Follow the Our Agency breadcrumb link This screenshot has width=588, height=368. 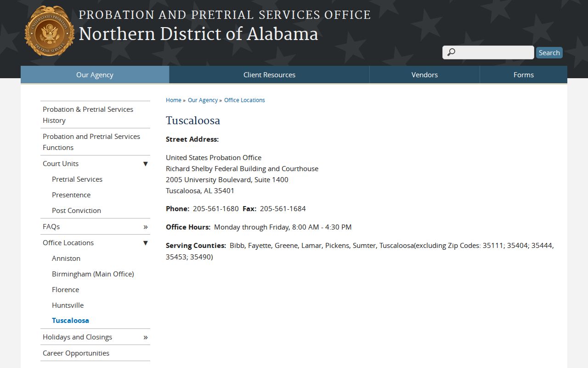[x=203, y=100]
